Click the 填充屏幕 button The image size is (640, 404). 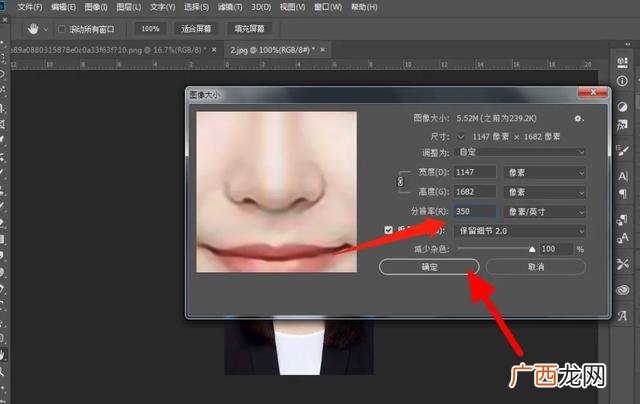point(249,29)
